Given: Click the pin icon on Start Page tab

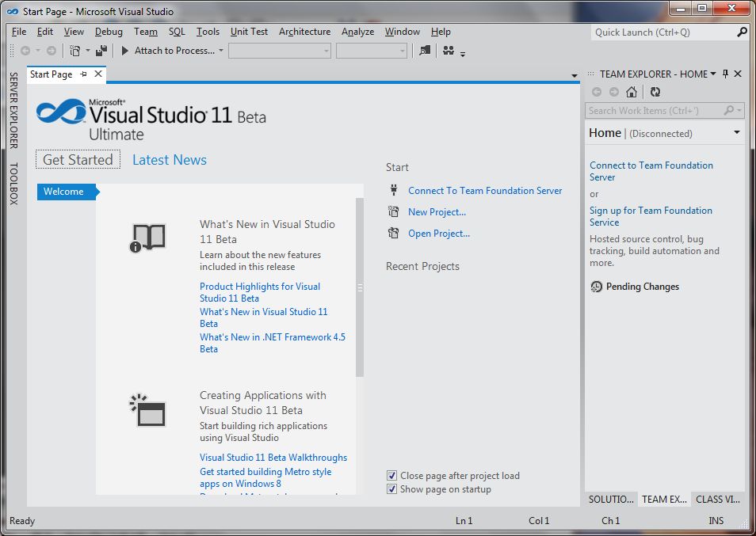Looking at the screenshot, I should (x=84, y=74).
